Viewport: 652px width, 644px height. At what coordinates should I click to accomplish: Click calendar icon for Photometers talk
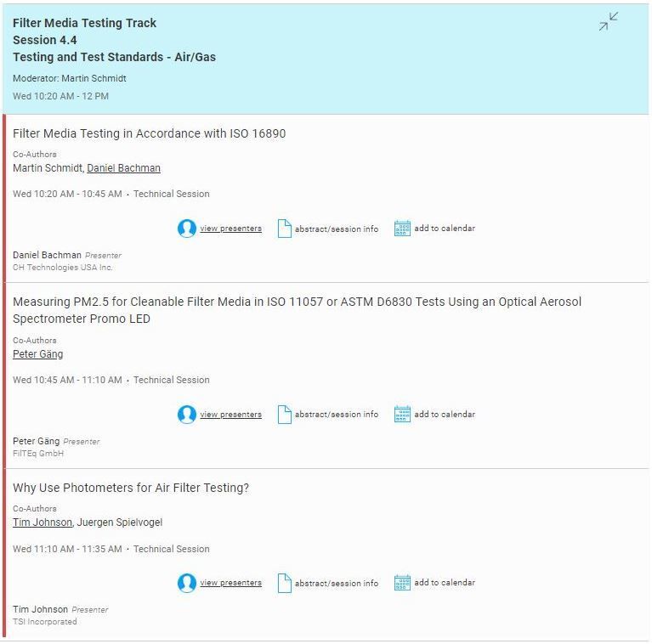[402, 583]
